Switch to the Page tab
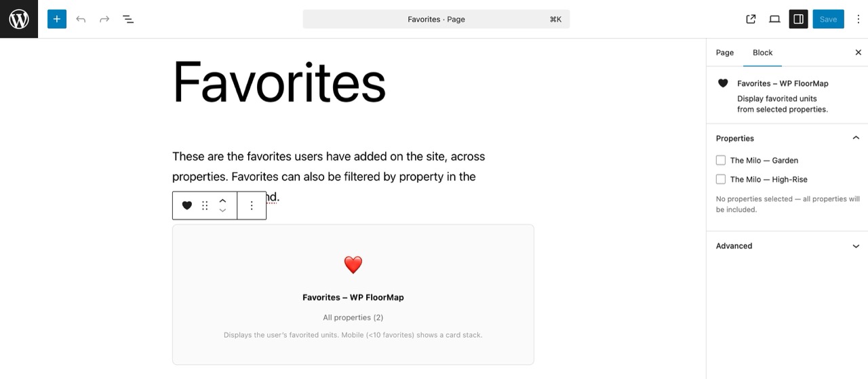 [x=725, y=52]
